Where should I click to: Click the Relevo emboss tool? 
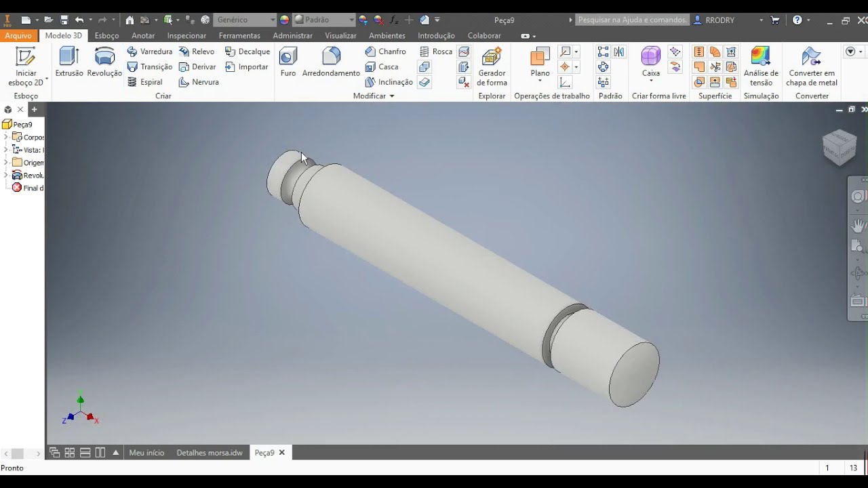tap(197, 52)
